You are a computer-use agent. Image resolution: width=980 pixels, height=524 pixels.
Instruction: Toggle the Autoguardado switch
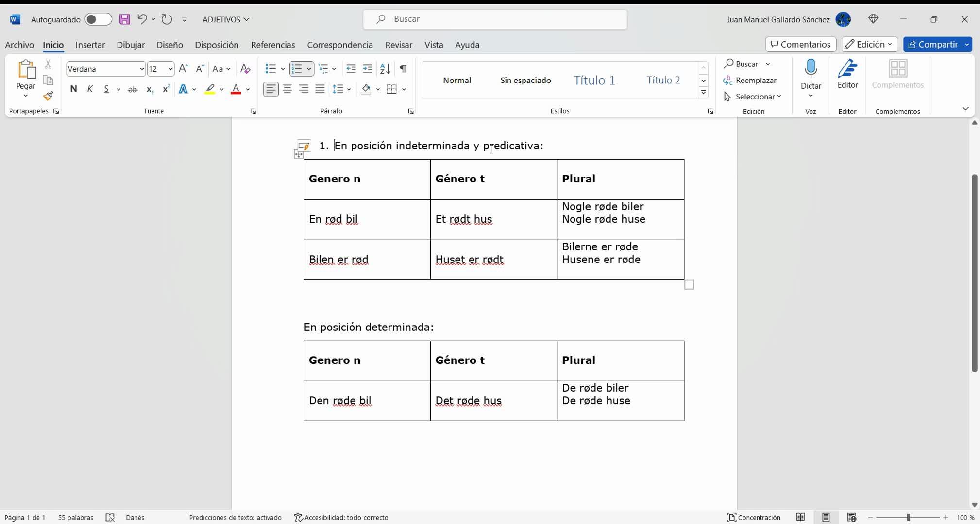98,19
